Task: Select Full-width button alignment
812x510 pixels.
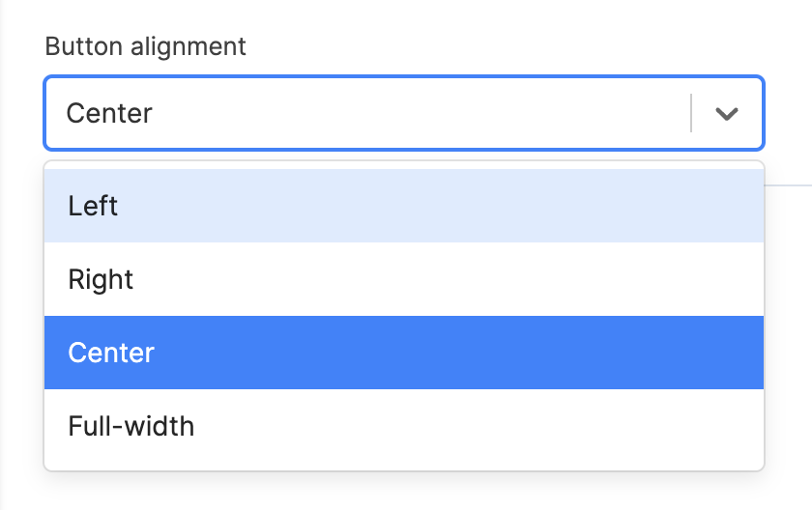Action: click(404, 426)
